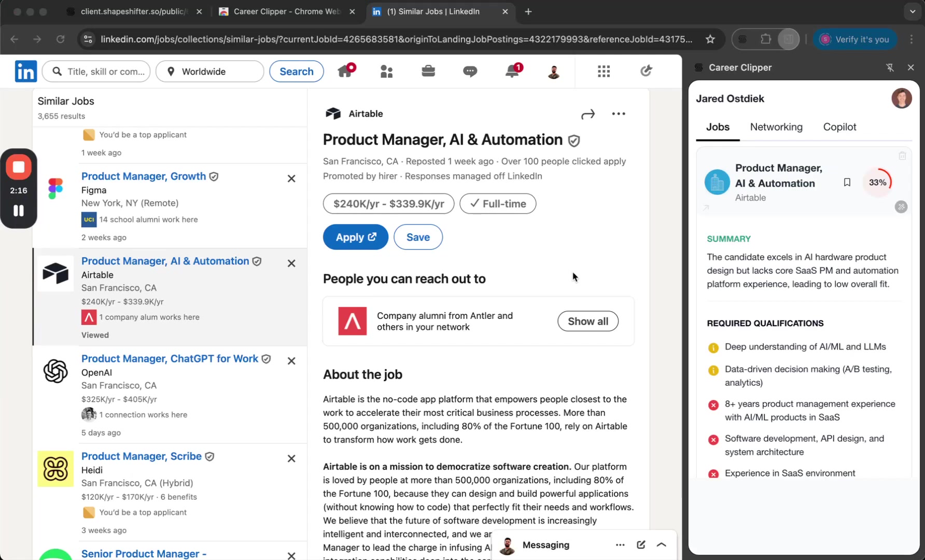Viewport: 925px width, 560px height.
Task: Dismiss the Figma Product Manager, Growth job
Action: (x=291, y=178)
